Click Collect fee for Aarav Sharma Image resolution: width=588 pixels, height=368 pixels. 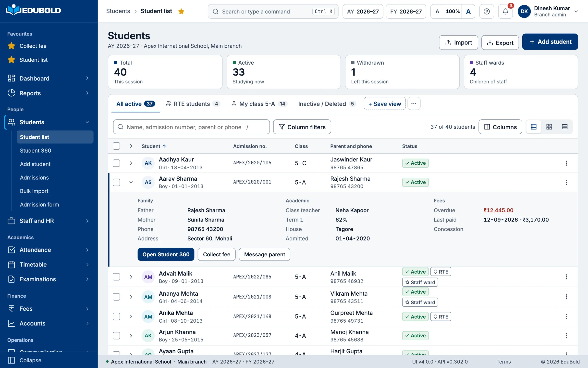pos(217,254)
